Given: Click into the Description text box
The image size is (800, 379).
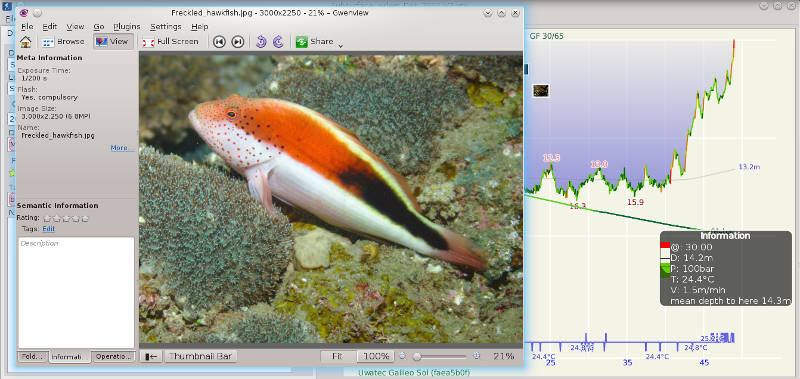Looking at the screenshot, I should [x=77, y=292].
